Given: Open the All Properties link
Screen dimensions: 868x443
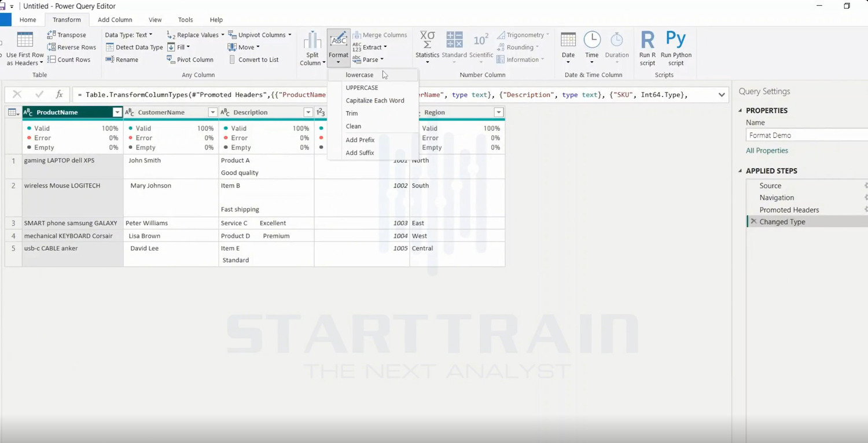Looking at the screenshot, I should tap(767, 151).
